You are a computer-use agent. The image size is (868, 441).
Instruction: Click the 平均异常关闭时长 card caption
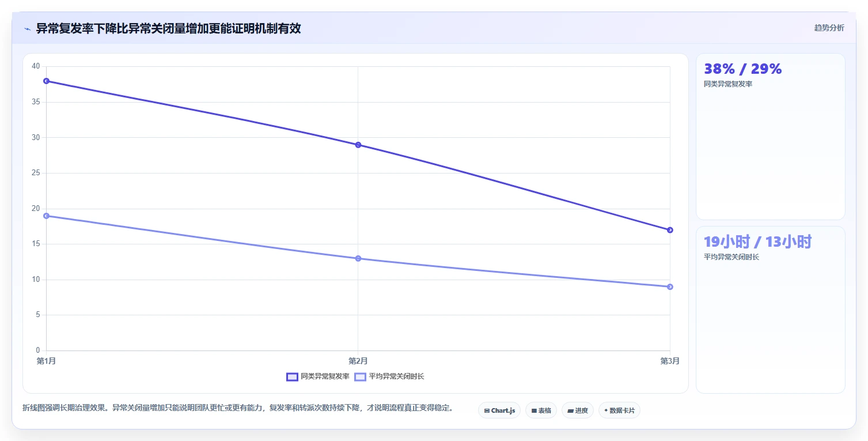tap(731, 257)
